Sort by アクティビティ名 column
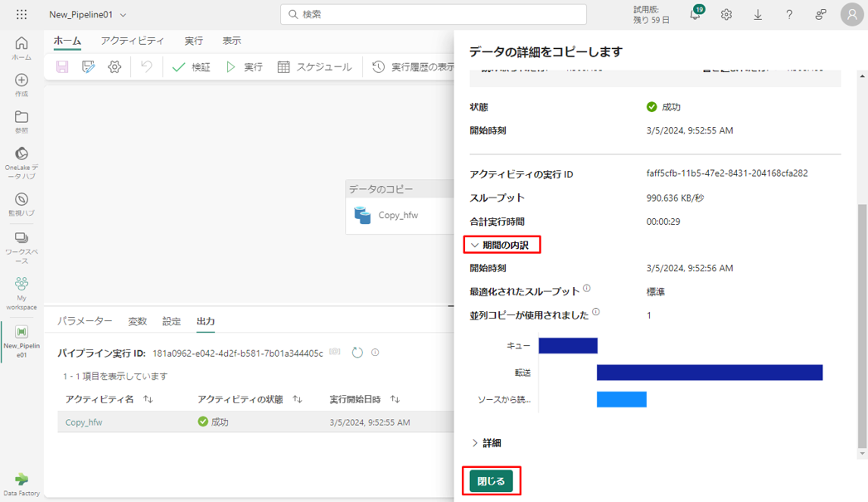The height and width of the screenshot is (502, 868). 148,399
